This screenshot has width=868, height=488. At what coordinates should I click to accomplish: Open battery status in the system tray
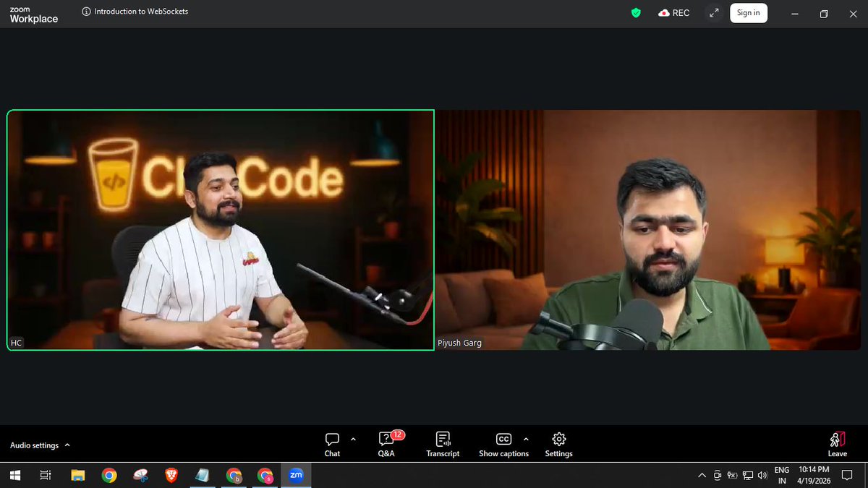pos(732,475)
